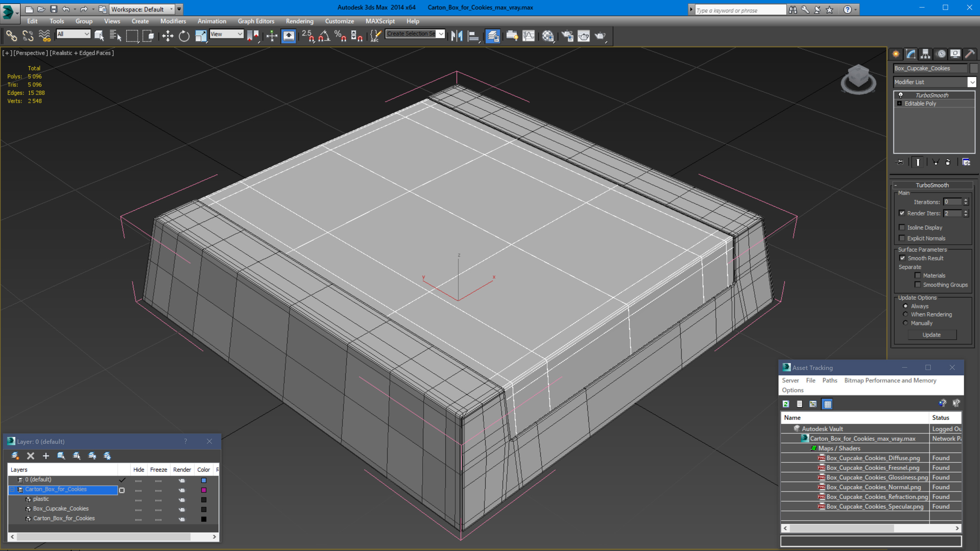
Task: Click the Name column header
Action: 855,418
